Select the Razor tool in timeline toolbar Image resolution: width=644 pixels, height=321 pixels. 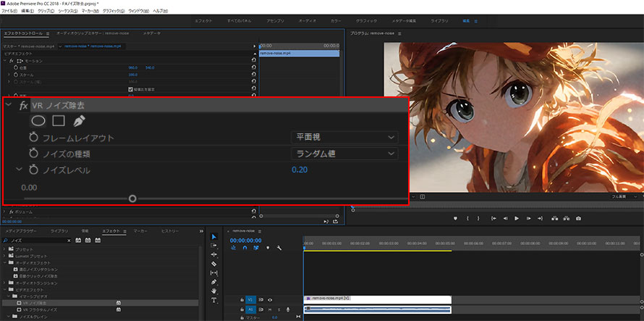click(x=214, y=263)
